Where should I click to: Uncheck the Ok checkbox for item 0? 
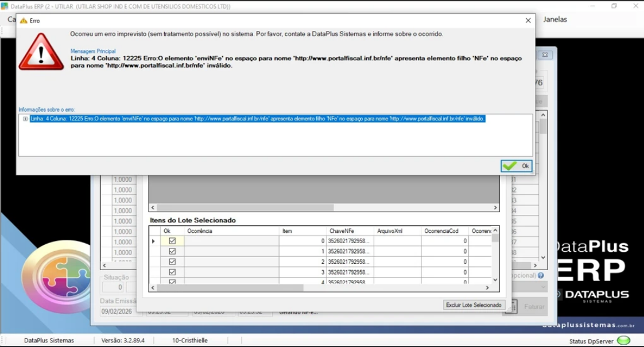click(172, 241)
